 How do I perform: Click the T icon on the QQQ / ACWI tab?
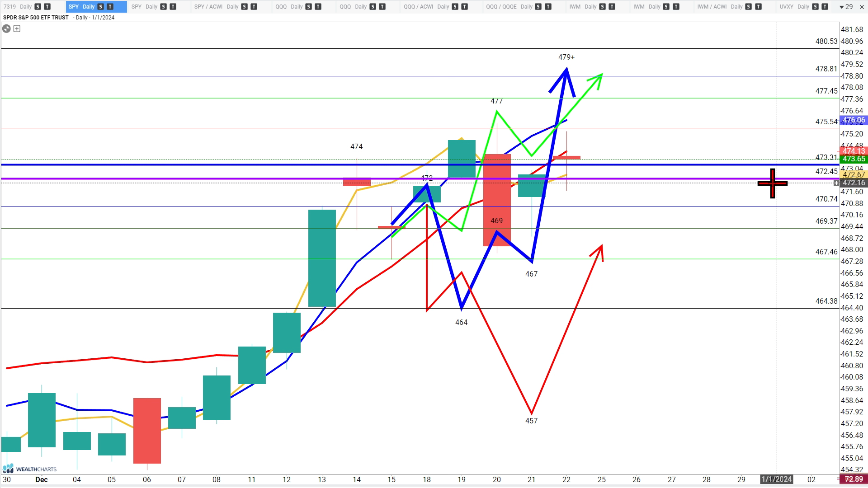tap(464, 7)
